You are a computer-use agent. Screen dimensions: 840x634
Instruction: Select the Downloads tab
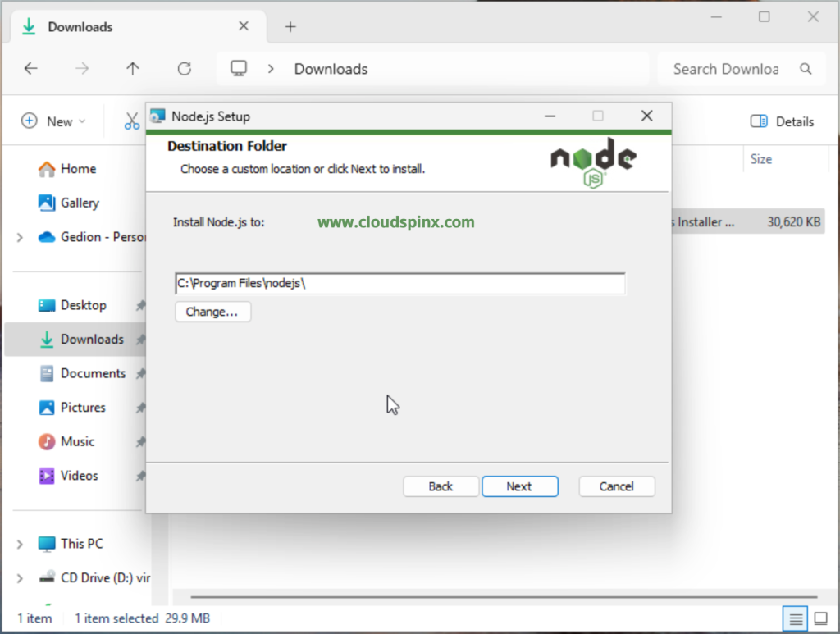(123, 27)
